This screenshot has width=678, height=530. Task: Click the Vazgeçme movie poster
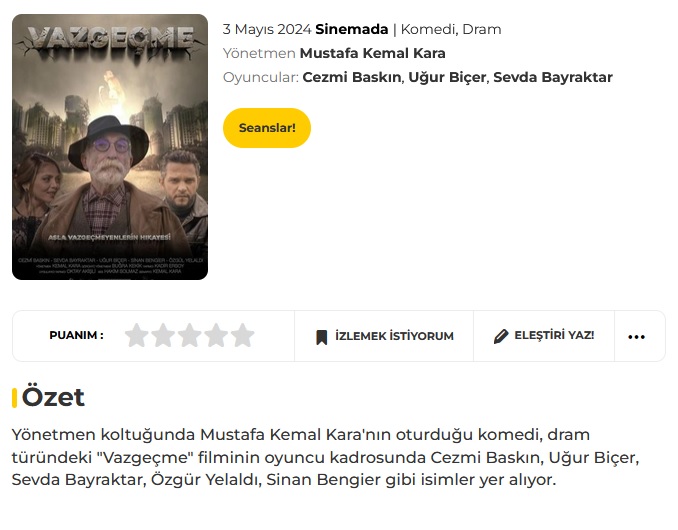pos(110,147)
